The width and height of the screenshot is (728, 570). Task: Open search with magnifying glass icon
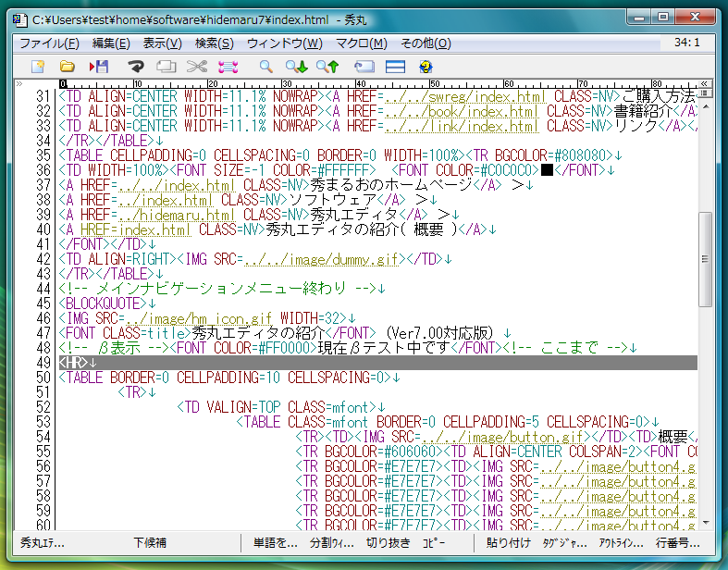coord(265,67)
